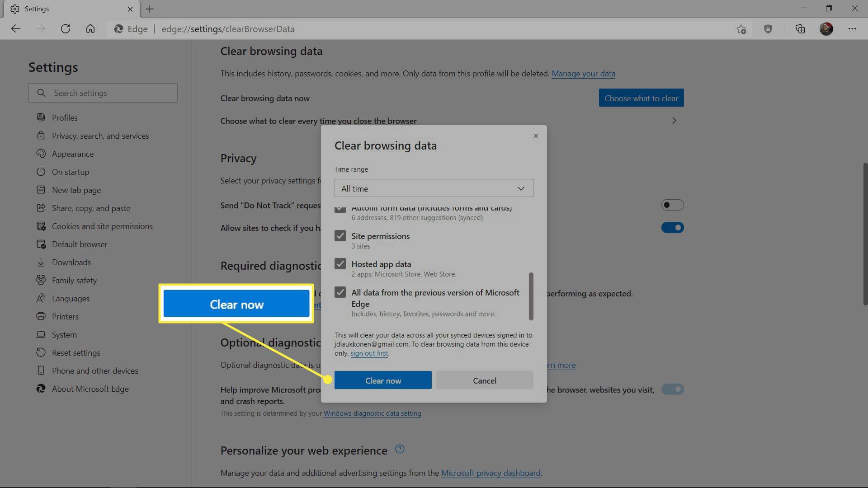Open Reset settings label

pyautogui.click(x=76, y=352)
